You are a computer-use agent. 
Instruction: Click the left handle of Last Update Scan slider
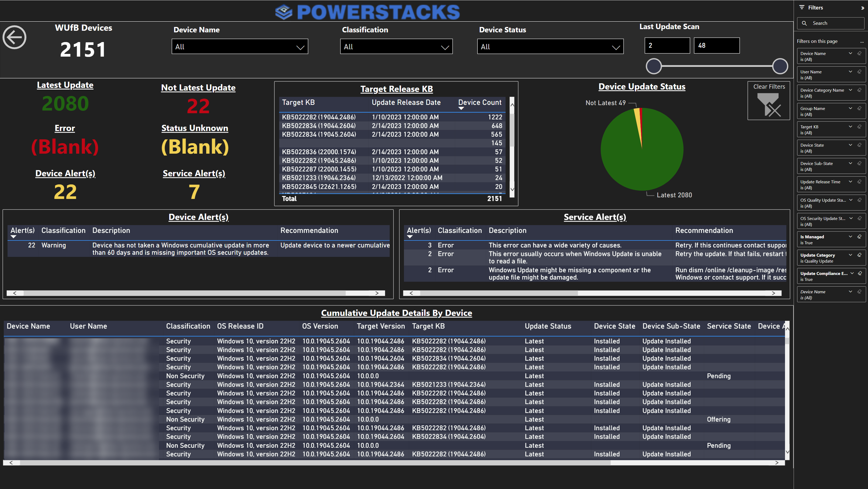tap(654, 66)
